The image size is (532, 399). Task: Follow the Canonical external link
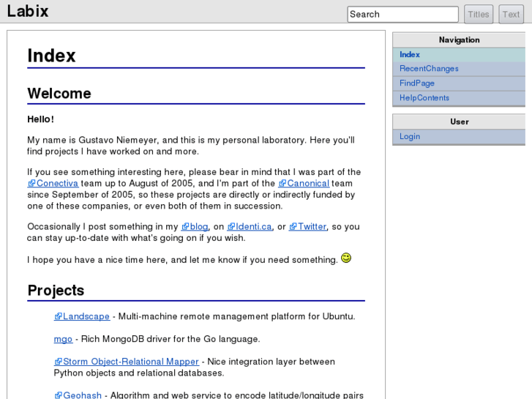point(309,184)
